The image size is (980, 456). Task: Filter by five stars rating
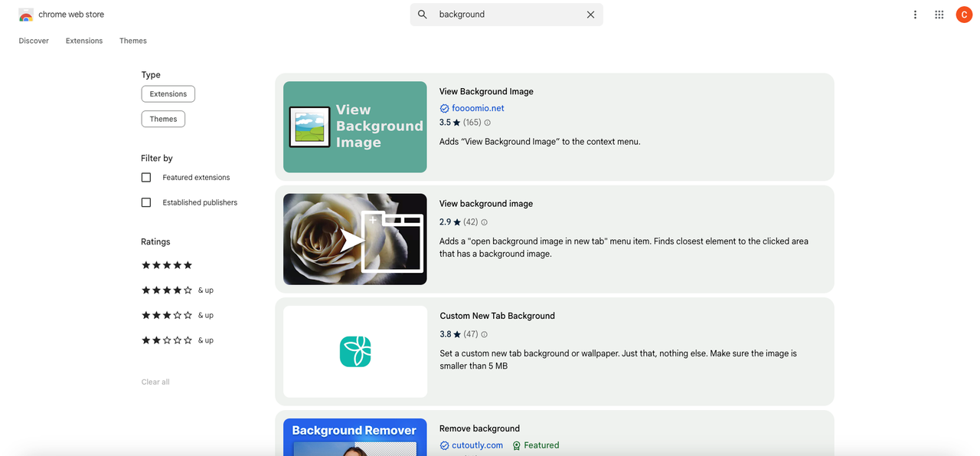click(167, 265)
